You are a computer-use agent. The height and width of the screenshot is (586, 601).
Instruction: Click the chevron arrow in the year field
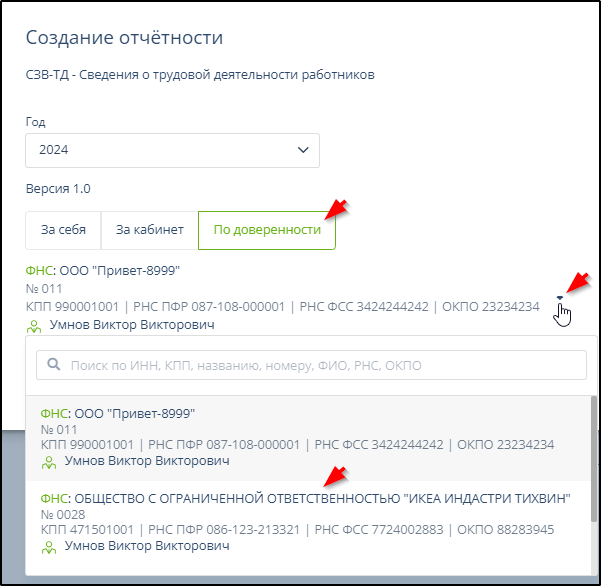(x=304, y=150)
